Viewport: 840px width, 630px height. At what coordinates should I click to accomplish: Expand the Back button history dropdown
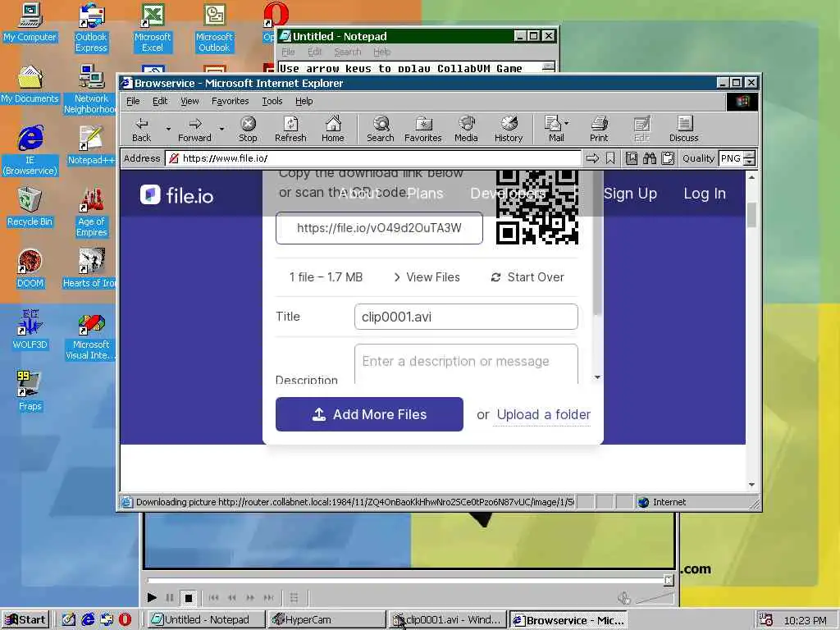168,129
